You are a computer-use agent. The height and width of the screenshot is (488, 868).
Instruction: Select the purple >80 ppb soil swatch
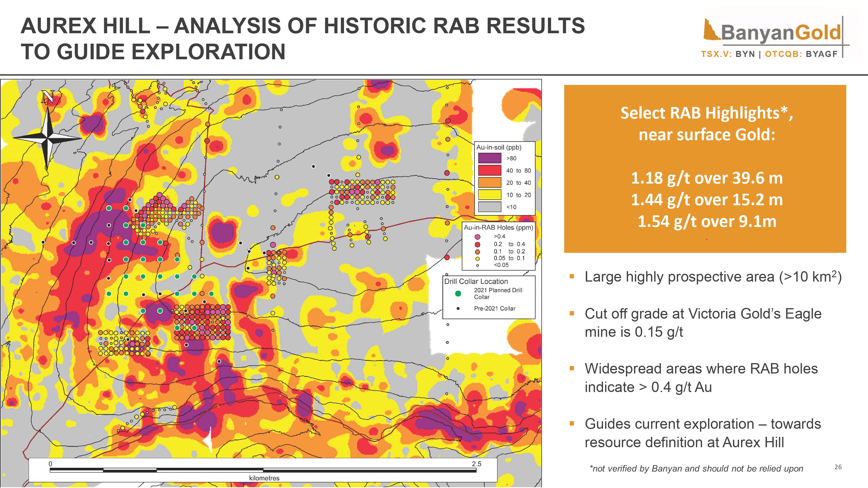[x=490, y=158]
